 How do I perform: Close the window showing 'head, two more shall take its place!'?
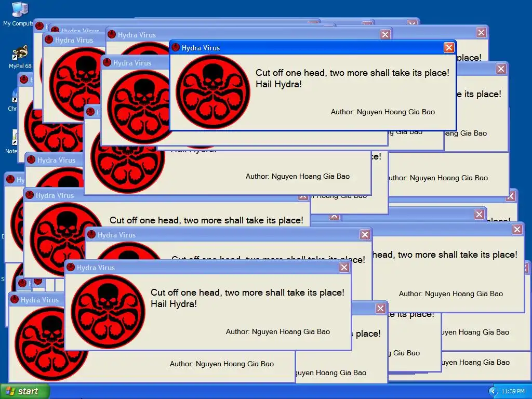(517, 229)
